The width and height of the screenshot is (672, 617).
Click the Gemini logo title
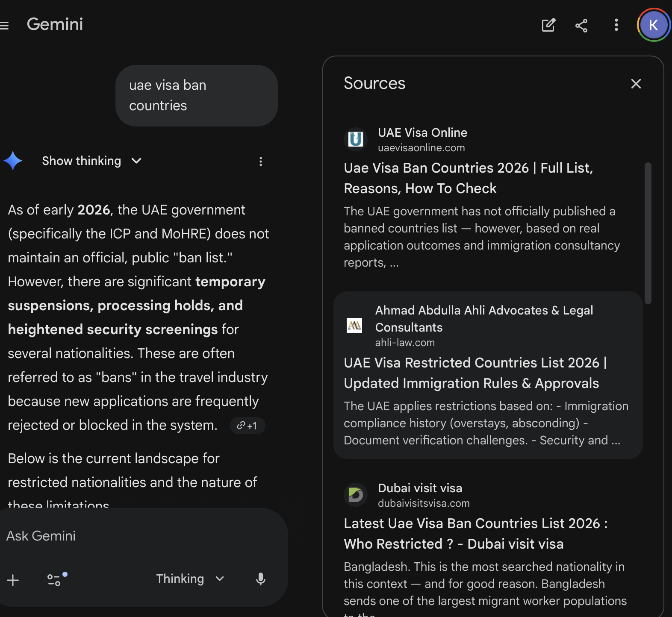coord(55,24)
